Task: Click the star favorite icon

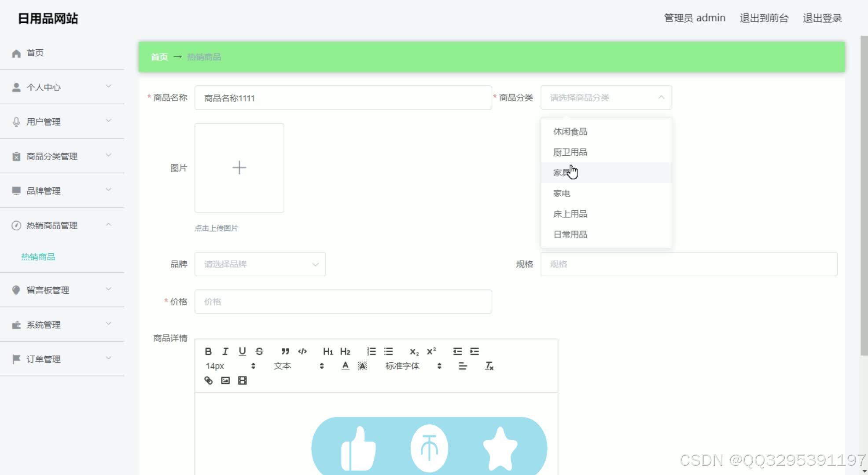Action: click(x=500, y=449)
